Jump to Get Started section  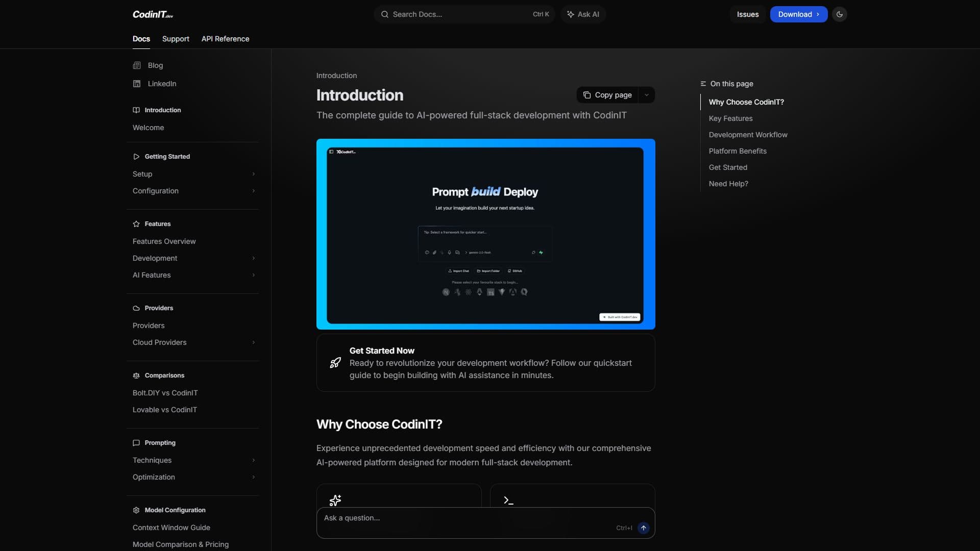click(x=728, y=167)
